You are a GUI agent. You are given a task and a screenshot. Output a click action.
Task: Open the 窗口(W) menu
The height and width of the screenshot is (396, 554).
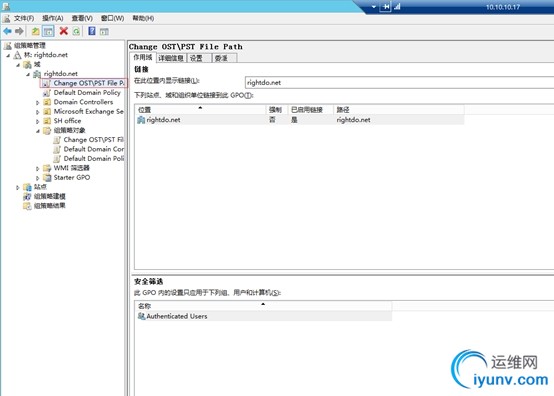112,18
